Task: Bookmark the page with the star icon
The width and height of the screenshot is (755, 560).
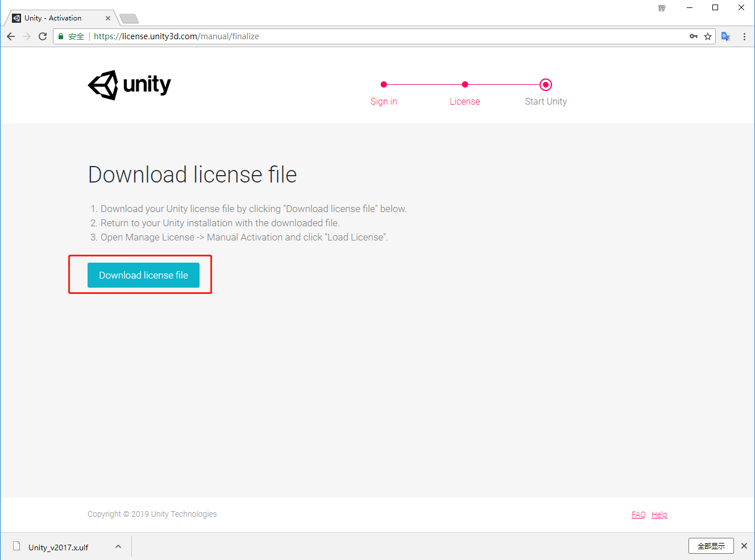Action: (708, 36)
